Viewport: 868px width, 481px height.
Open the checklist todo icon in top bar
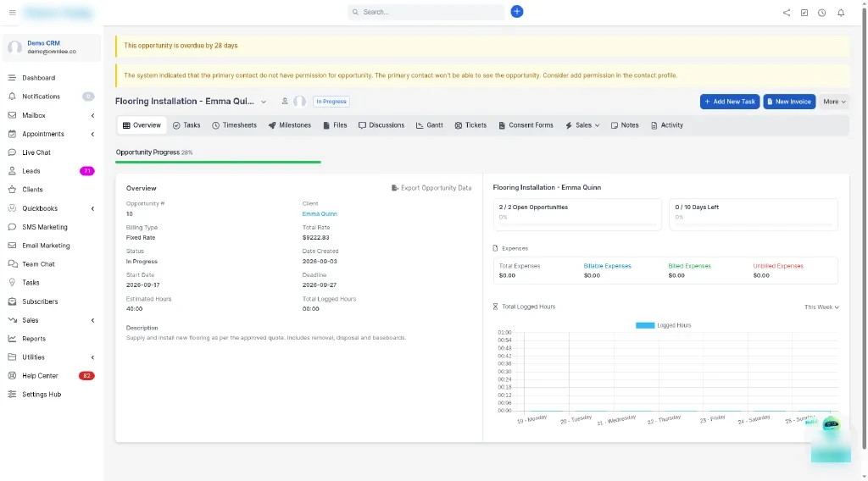click(x=804, y=12)
